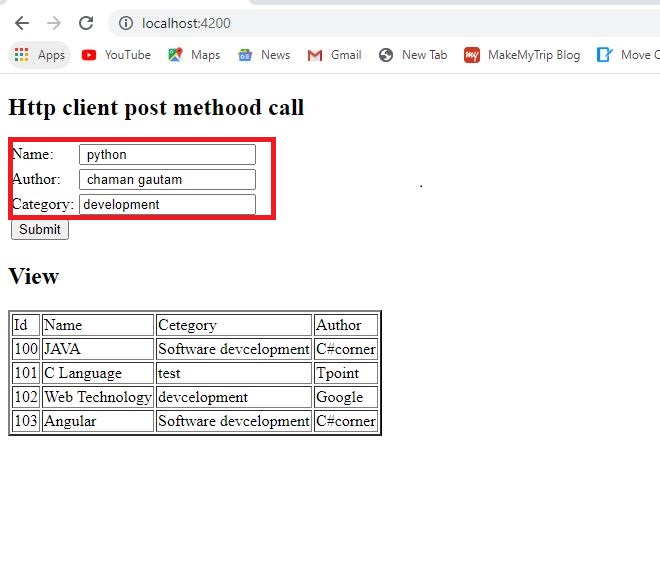The image size is (660, 569).
Task: Open the News bookmark icon
Action: pyautogui.click(x=245, y=55)
